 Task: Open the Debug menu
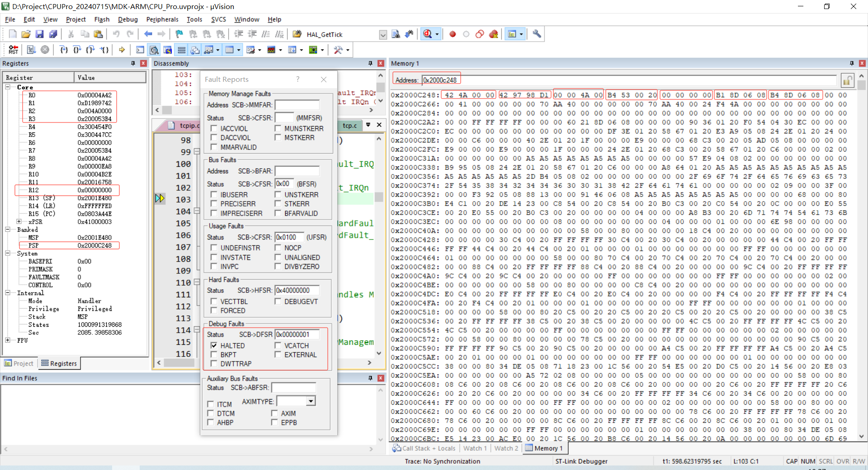coord(128,19)
